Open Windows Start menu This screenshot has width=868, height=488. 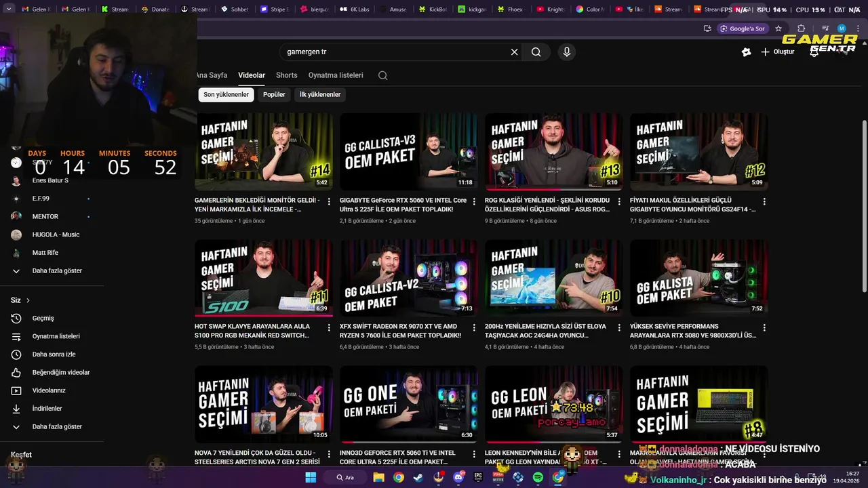pos(311,477)
